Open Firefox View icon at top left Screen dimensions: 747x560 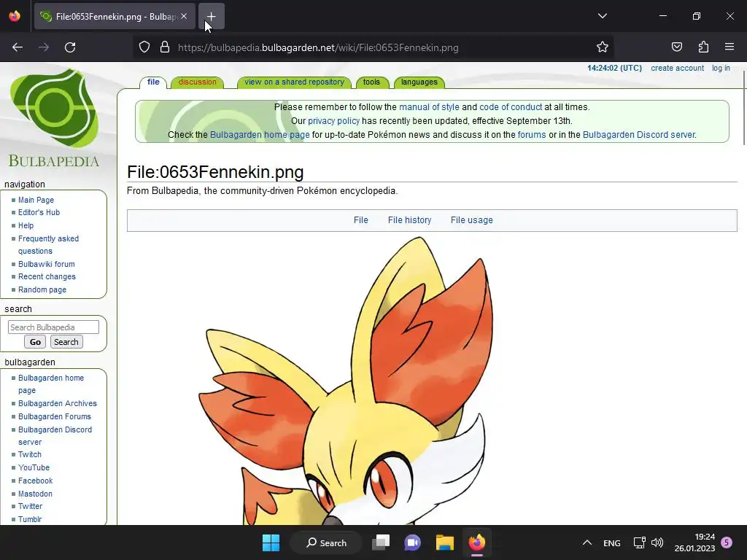click(x=15, y=16)
